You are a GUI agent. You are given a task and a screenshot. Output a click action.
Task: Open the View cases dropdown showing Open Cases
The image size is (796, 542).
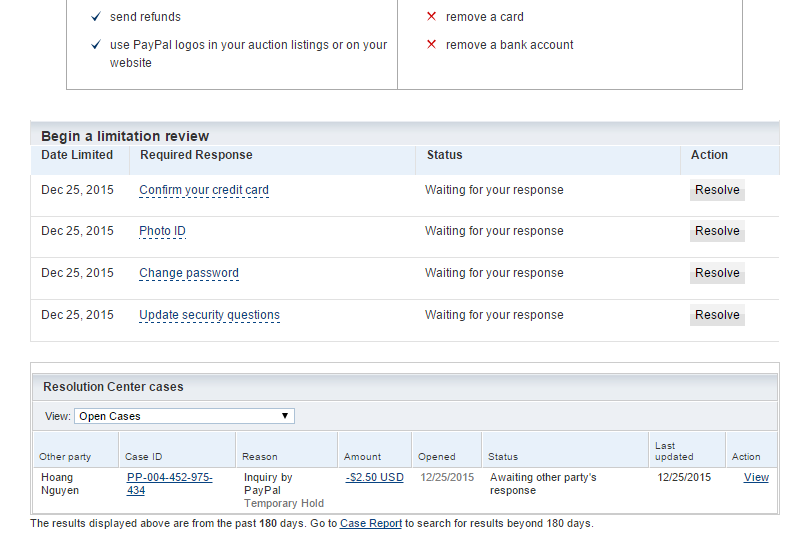pyautogui.click(x=184, y=416)
